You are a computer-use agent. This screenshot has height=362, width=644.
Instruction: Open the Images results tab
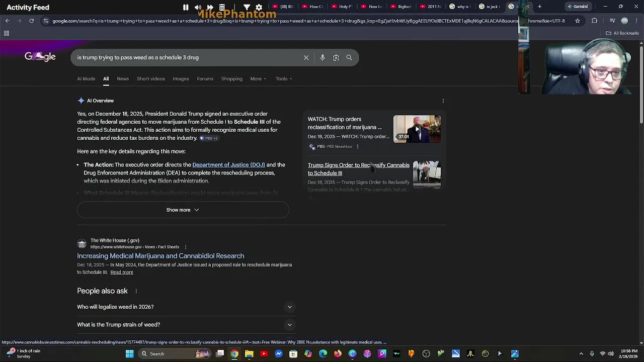click(181, 79)
